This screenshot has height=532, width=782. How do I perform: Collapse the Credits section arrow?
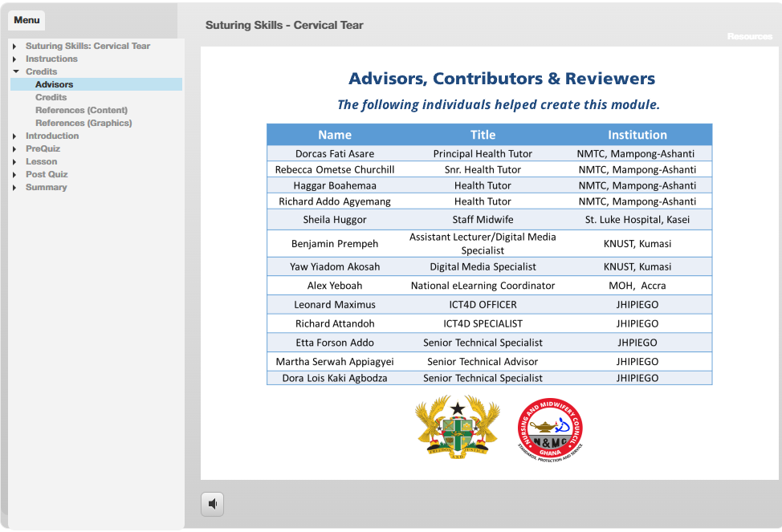tap(15, 72)
